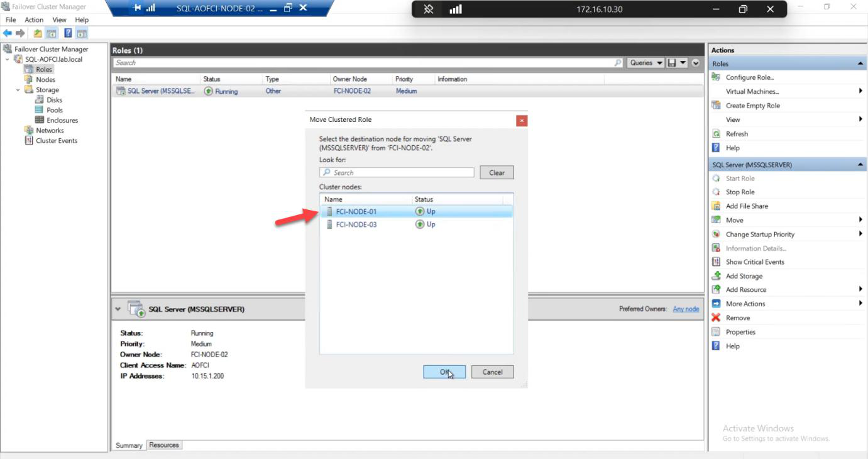This screenshot has height=459, width=868.
Task: Click the pin icon in SQL-AOFCI-NODE-02 connection bar
Action: (x=138, y=8)
